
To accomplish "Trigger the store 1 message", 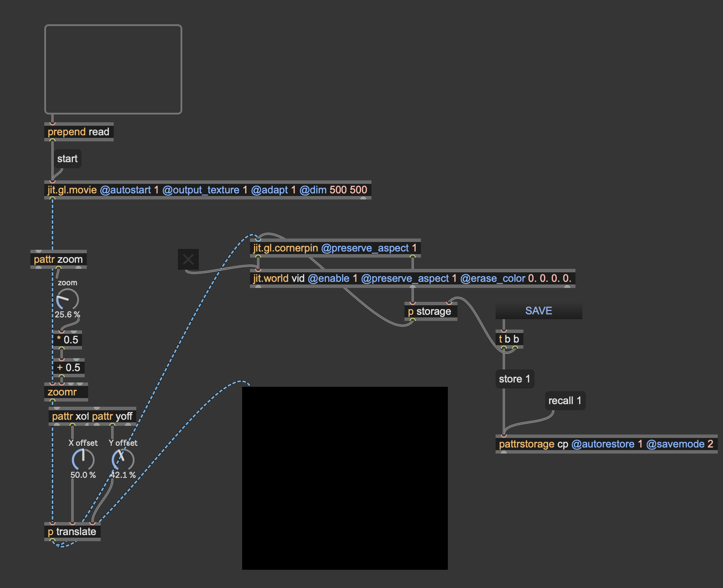I will [x=514, y=379].
